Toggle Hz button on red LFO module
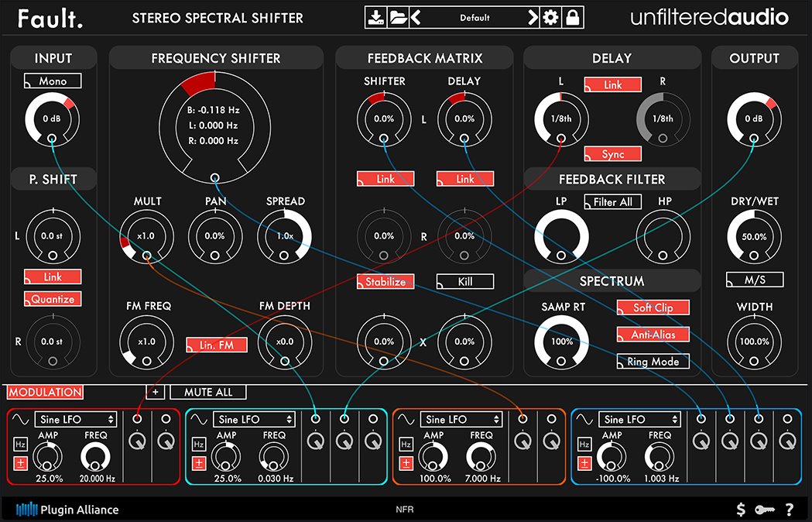The height and width of the screenshot is (522, 812). pos(21,445)
